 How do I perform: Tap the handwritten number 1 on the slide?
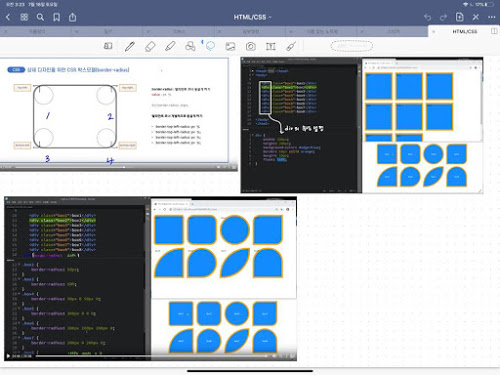pyautogui.click(x=48, y=116)
